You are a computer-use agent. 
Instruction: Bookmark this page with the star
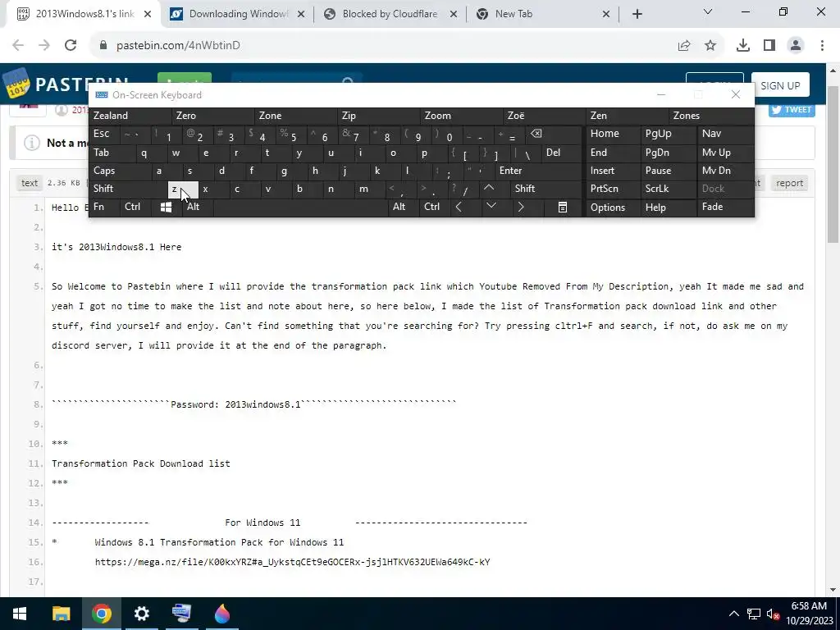pyautogui.click(x=710, y=46)
